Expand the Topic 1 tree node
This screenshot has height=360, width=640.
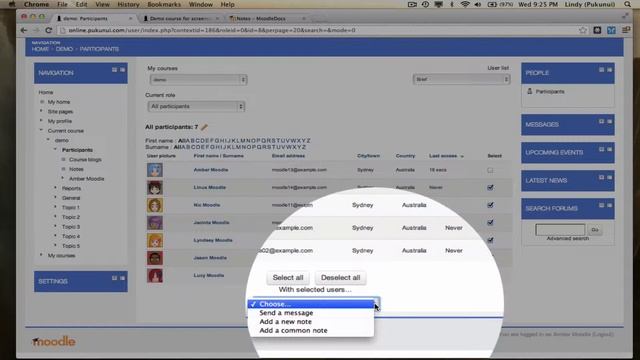tap(56, 207)
